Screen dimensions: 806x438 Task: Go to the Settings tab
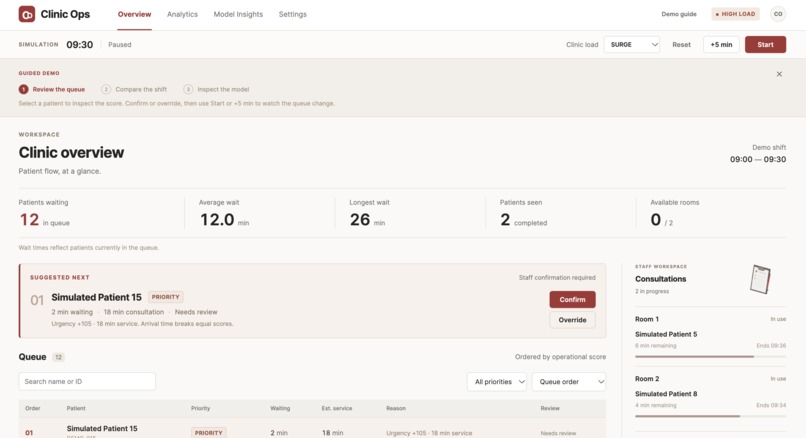pos(292,14)
